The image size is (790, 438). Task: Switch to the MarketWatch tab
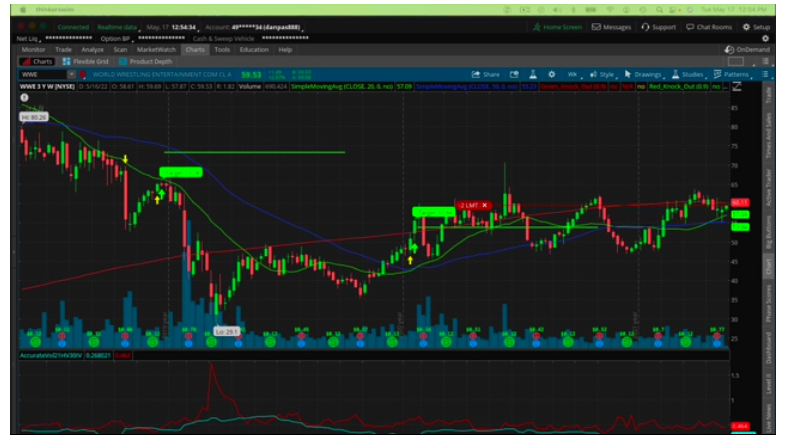[x=156, y=49]
